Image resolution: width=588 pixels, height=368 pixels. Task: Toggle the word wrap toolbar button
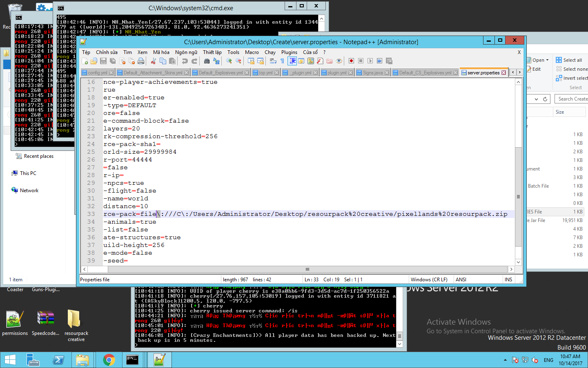273,61
